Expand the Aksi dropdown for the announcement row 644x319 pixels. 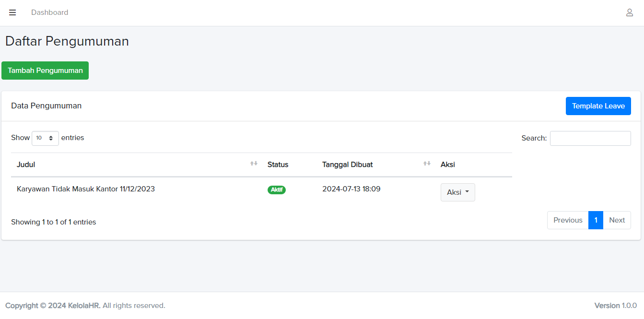[457, 192]
